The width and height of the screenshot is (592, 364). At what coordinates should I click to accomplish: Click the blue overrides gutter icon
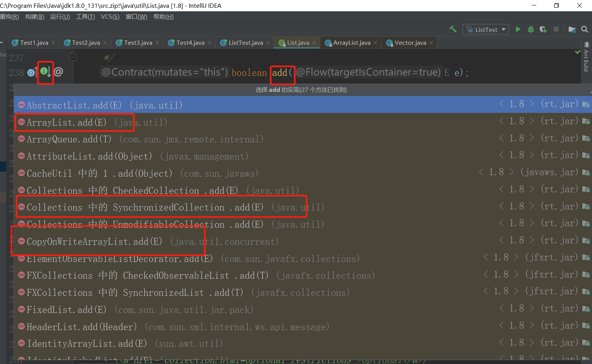[31, 72]
